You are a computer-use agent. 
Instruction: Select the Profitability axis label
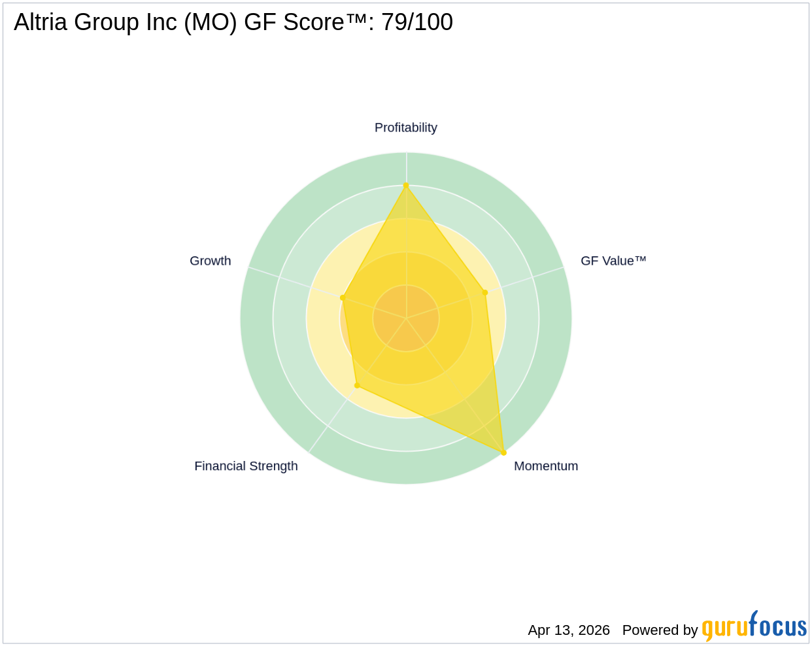(x=406, y=127)
